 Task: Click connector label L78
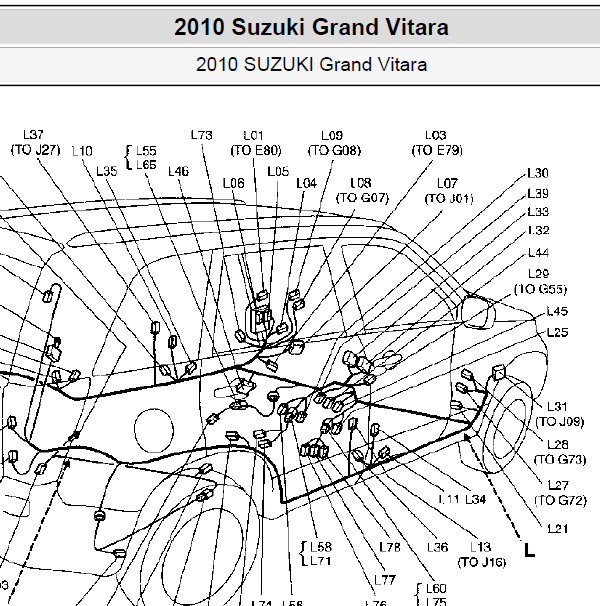pos(390,547)
